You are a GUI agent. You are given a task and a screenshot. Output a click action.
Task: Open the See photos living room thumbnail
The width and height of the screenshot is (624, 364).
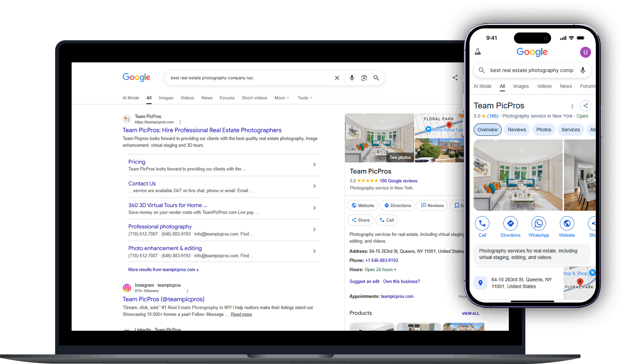tap(379, 138)
